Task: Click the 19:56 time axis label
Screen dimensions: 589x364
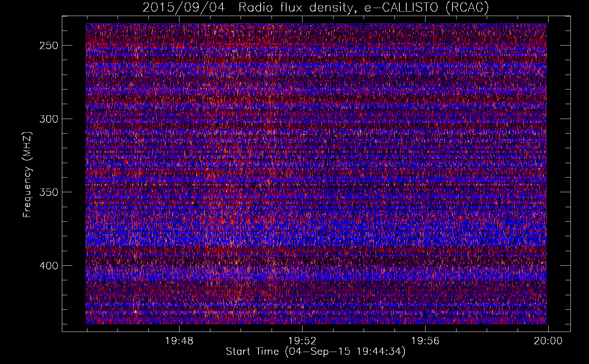Action: (425, 341)
